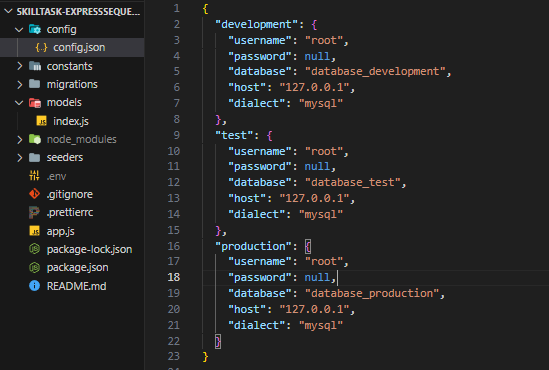Click the seeders folder icon
This screenshot has height=370, width=549.
[x=34, y=158]
